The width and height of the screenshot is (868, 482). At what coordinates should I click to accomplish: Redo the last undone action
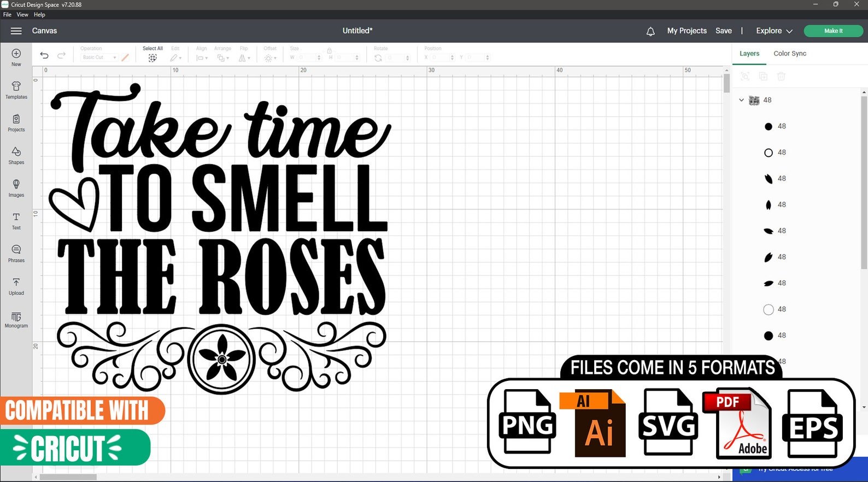[61, 56]
